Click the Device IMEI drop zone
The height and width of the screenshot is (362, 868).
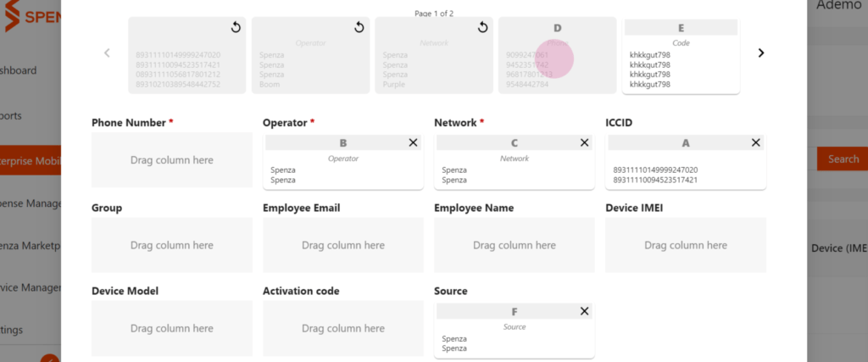click(x=686, y=245)
